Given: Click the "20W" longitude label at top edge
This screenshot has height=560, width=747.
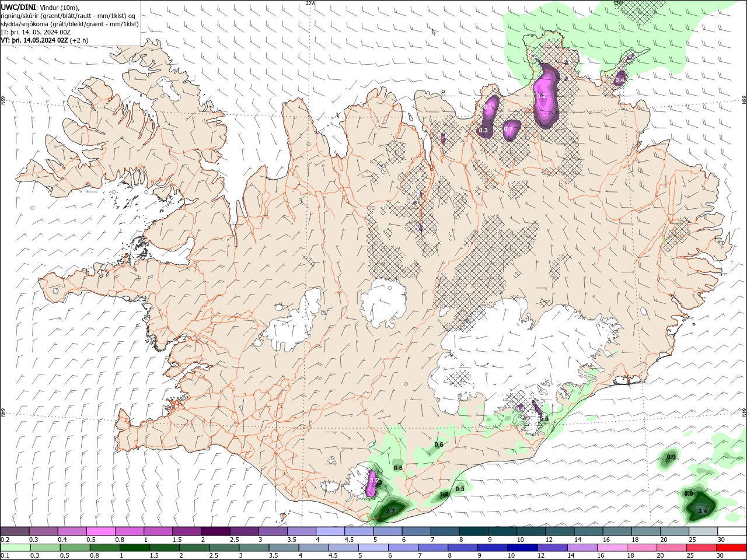Looking at the screenshot, I should 310,2.
